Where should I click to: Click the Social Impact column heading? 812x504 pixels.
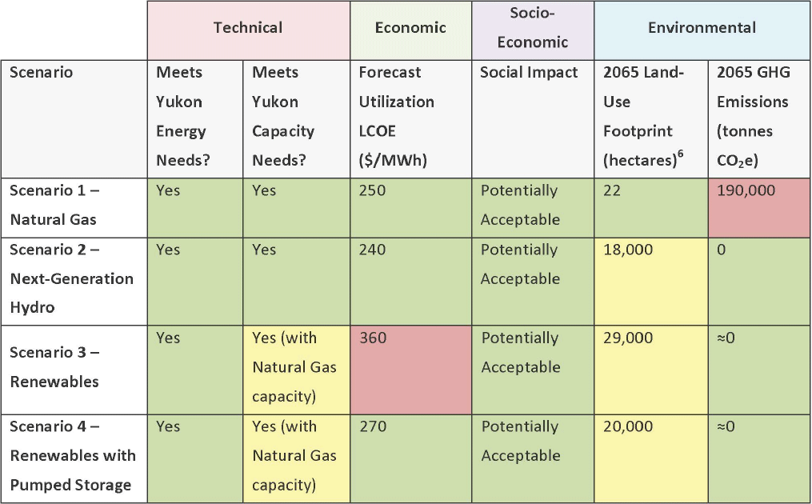coord(529,73)
